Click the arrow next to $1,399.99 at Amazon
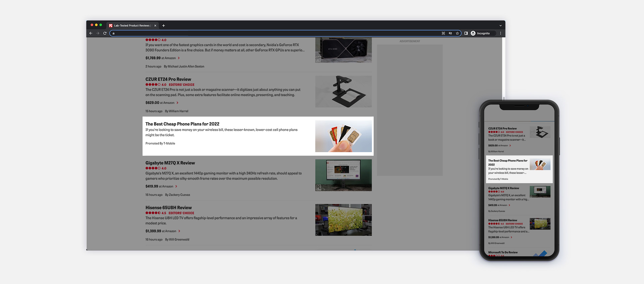Screen dimensions: 644x284 179,231
